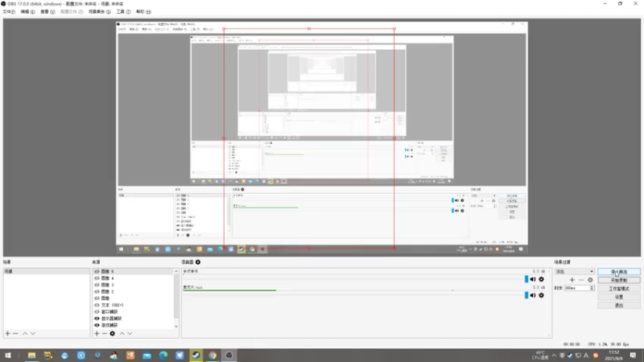The width and height of the screenshot is (644, 362).
Task: Move source up with the up arrow
Action: point(122,333)
